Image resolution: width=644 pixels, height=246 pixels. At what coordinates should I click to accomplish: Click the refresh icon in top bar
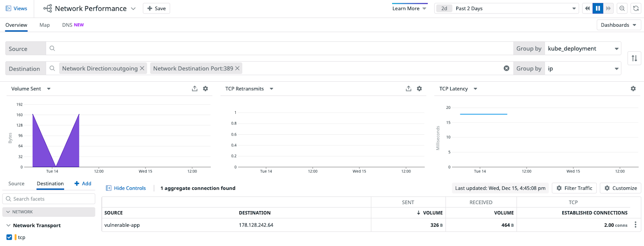(x=636, y=9)
